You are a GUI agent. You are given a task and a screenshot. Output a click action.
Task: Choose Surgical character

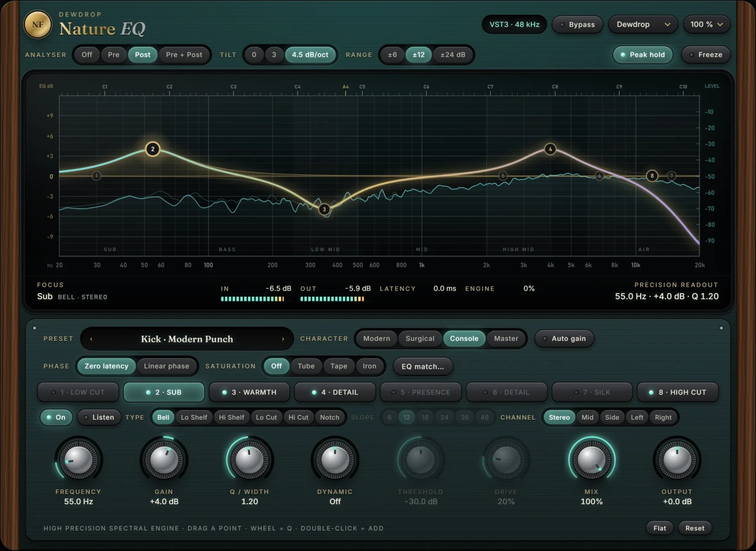coord(420,339)
